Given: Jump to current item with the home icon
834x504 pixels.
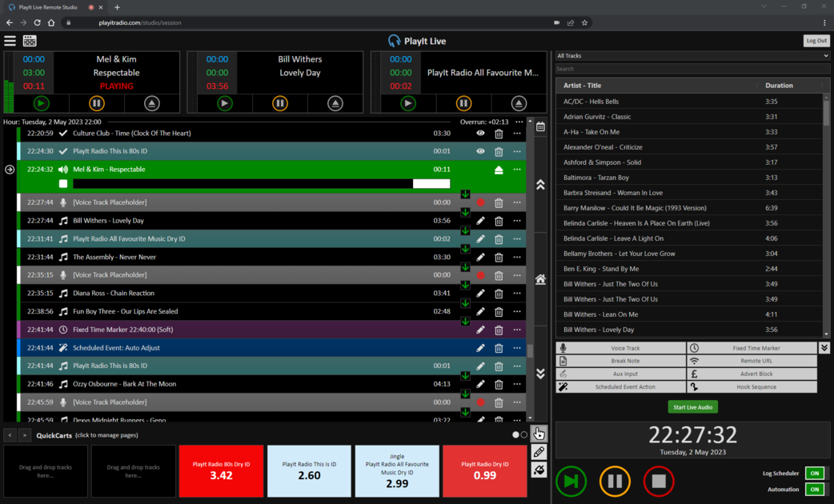Looking at the screenshot, I should (540, 279).
